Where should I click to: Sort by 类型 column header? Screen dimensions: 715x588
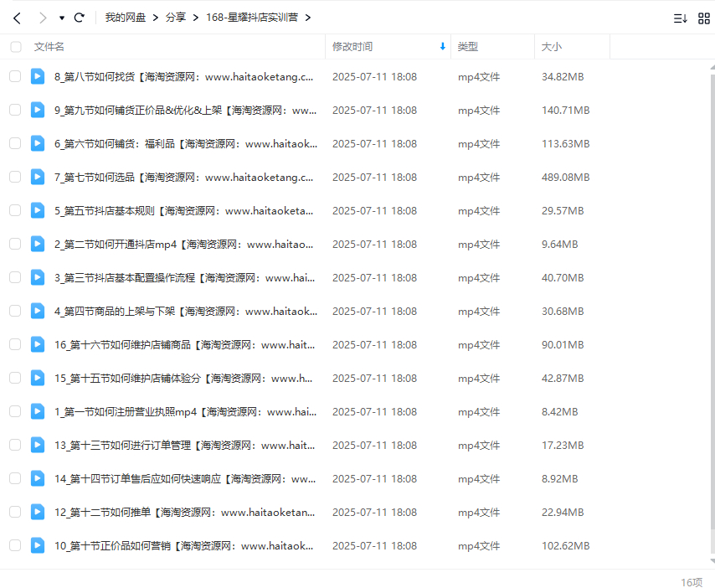point(468,47)
